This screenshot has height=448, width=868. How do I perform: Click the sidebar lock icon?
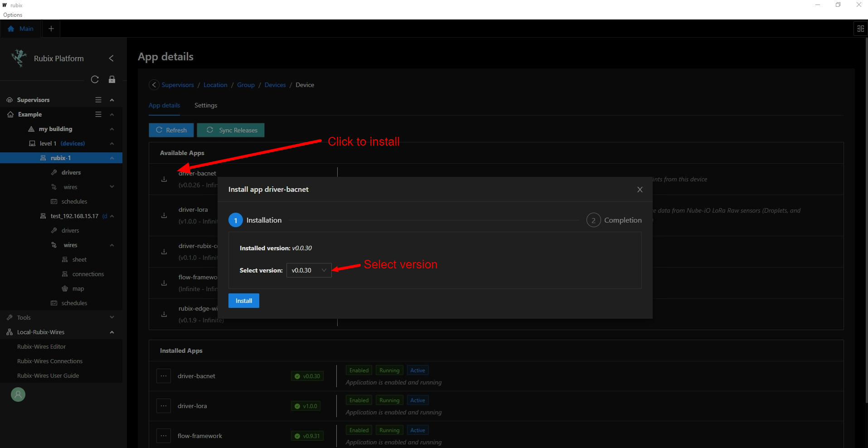(x=112, y=79)
